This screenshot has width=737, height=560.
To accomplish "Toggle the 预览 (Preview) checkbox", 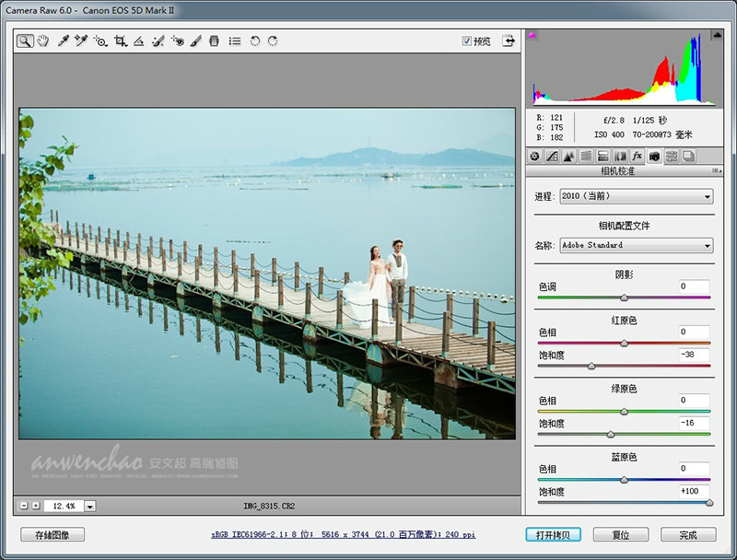I will click(x=466, y=41).
